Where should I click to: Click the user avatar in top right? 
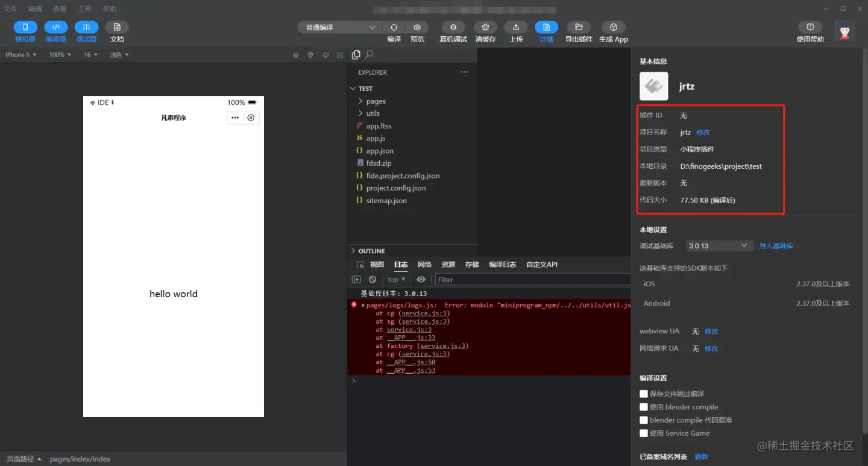pos(844,31)
